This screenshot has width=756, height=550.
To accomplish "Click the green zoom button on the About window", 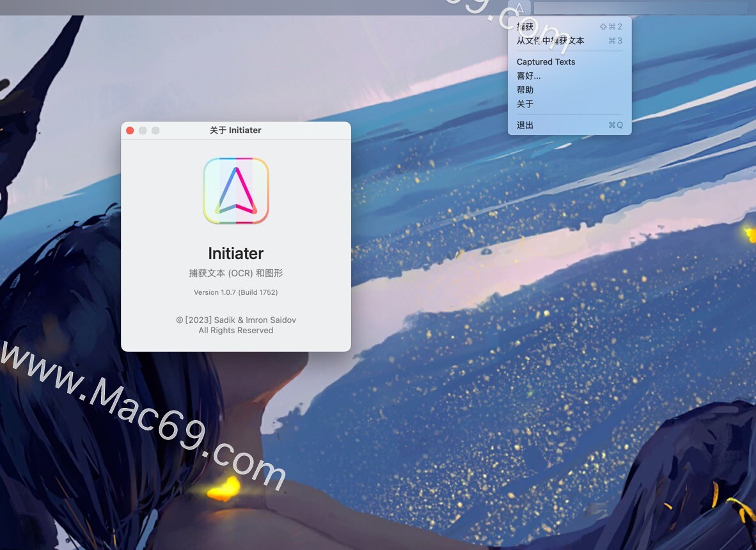I will [155, 130].
